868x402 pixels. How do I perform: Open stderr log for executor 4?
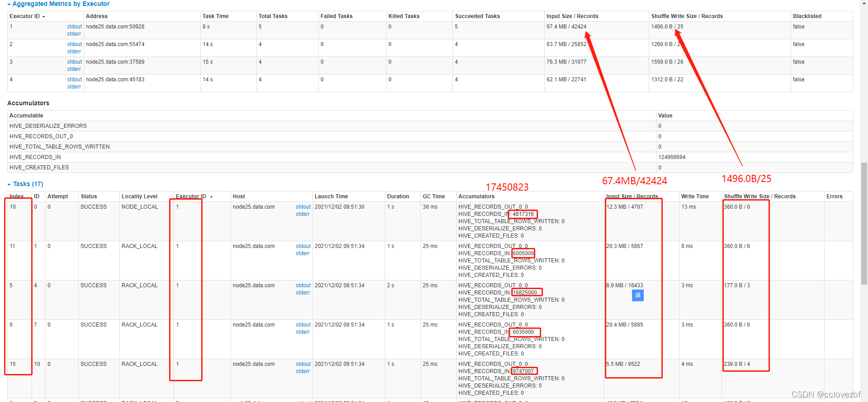coord(74,87)
